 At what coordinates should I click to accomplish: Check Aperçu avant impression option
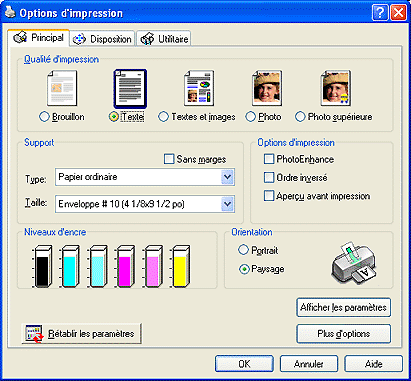[269, 196]
